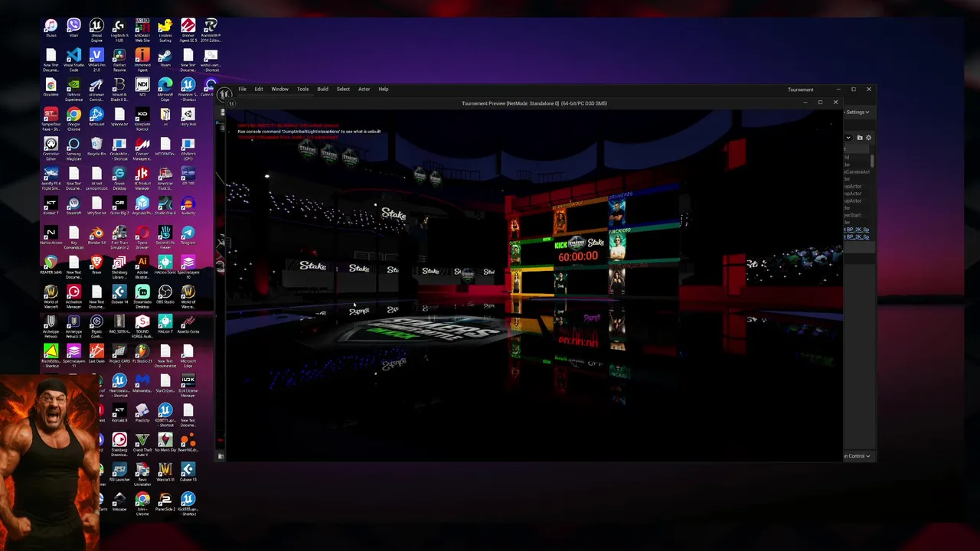Viewport: 980px width, 551px height.
Task: Open the Window menu in Unreal editor
Action: [x=279, y=89]
